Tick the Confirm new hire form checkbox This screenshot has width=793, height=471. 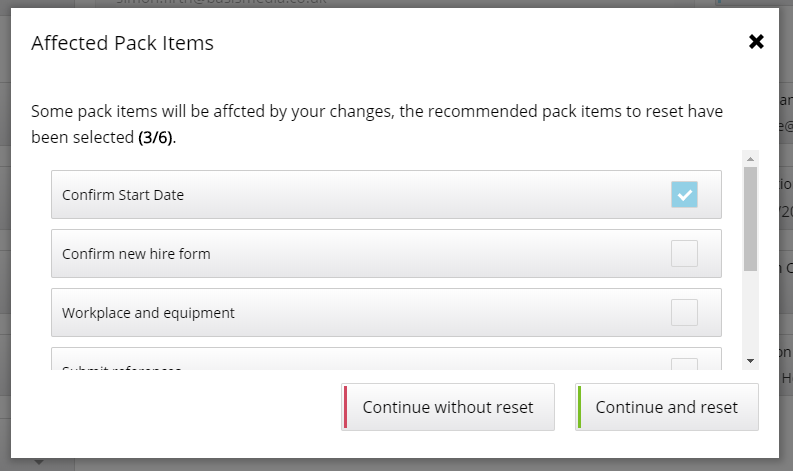tap(684, 254)
